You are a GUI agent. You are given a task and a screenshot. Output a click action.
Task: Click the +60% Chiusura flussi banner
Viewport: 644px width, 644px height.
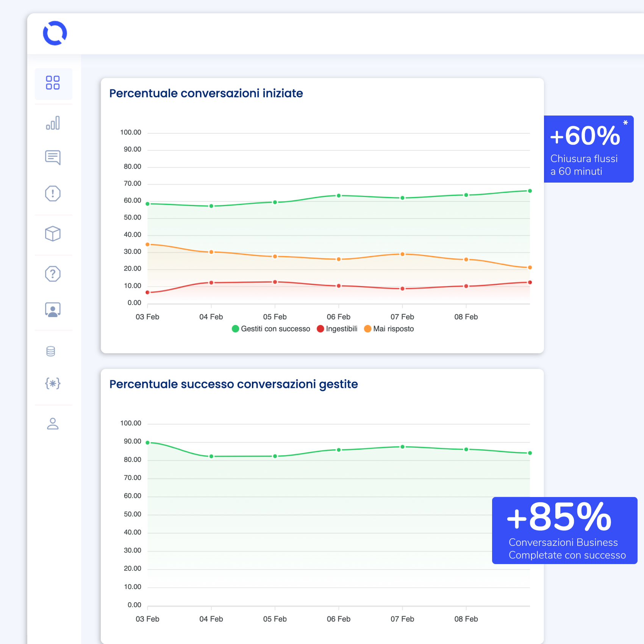click(x=588, y=149)
